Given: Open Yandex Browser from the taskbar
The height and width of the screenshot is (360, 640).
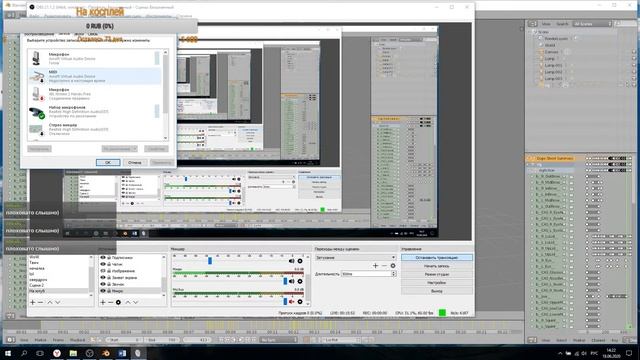Looking at the screenshot, I should [x=57, y=353].
